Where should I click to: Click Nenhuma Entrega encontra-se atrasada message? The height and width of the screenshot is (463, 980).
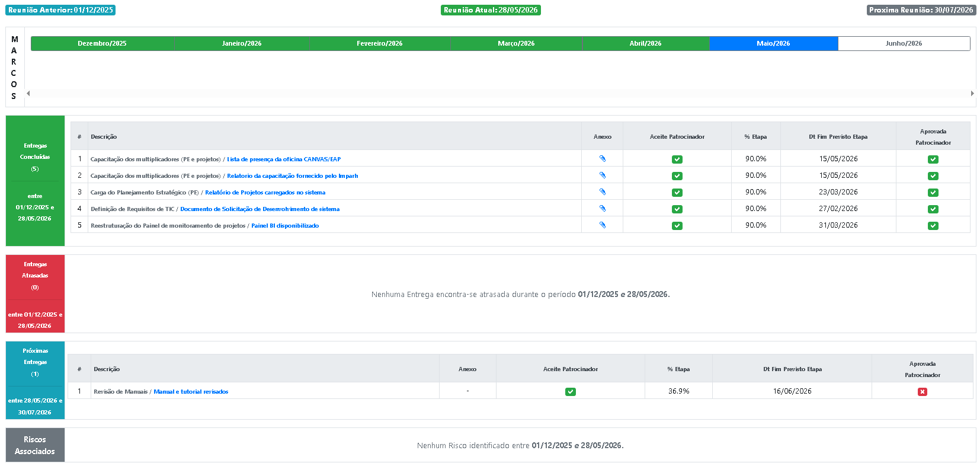pos(520,294)
